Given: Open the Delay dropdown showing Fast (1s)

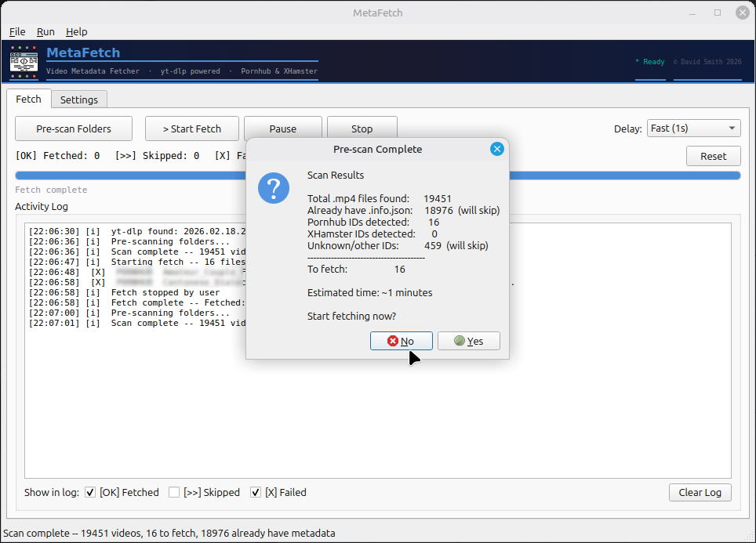Looking at the screenshot, I should (x=693, y=129).
